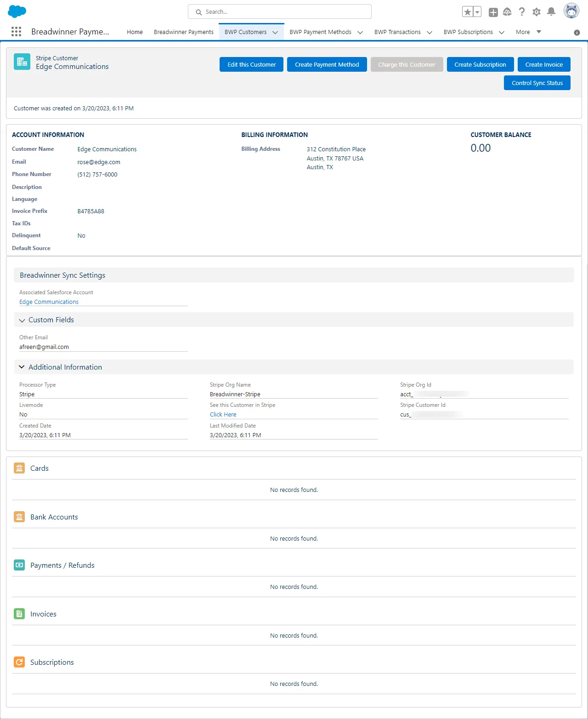The width and height of the screenshot is (588, 719).
Task: Click Edit this Customer button
Action: coord(251,64)
